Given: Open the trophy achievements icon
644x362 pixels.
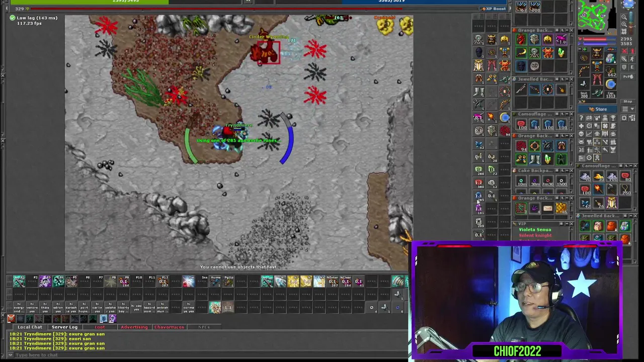Looking at the screenshot, I should [613, 118].
